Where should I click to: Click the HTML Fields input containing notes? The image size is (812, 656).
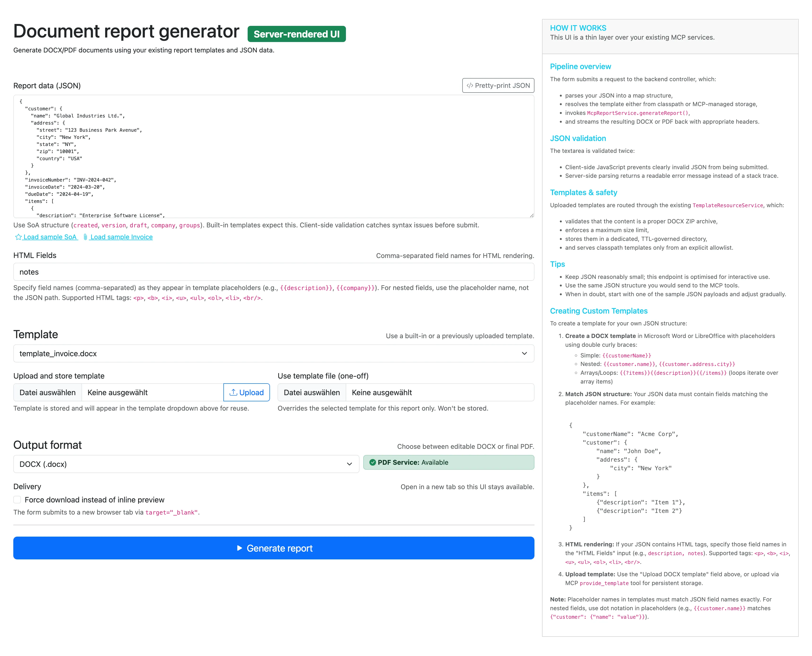tap(273, 272)
